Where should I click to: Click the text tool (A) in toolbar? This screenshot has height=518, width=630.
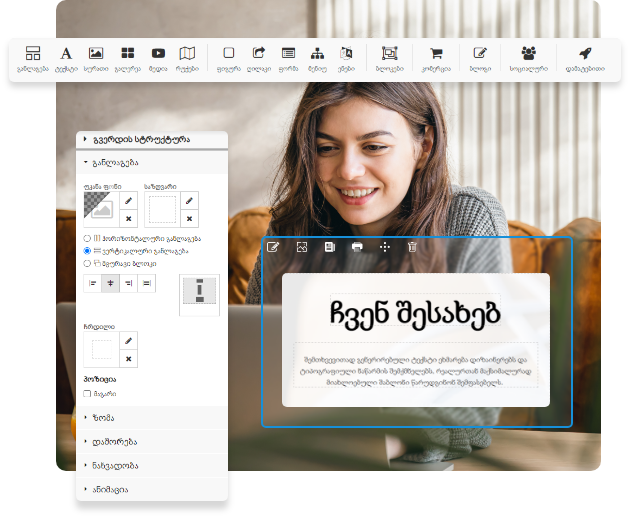click(x=66, y=54)
